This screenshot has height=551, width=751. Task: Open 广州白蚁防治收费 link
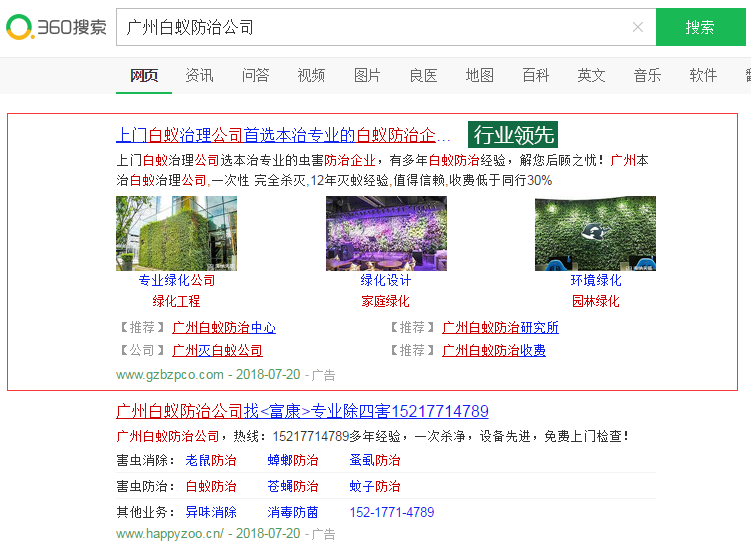tap(494, 351)
